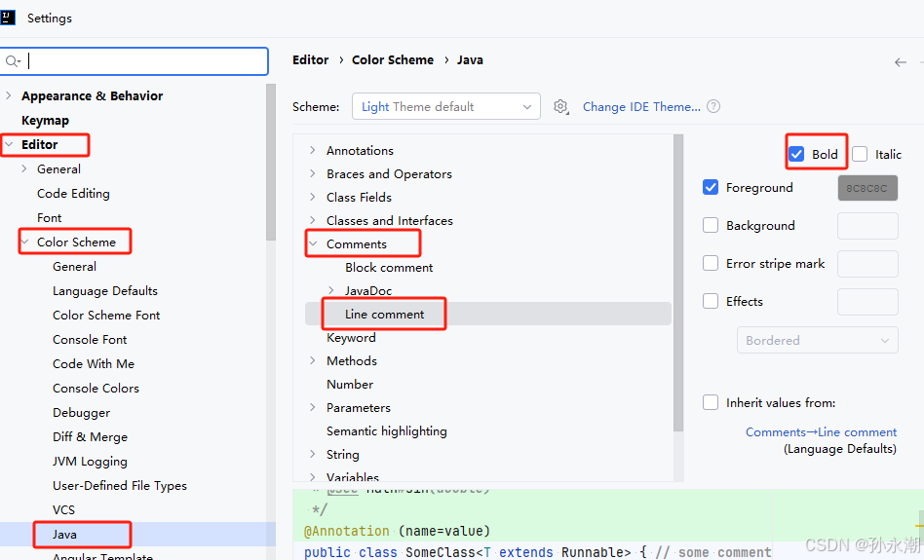Click the search magnifier icon
The height and width of the screenshot is (560, 924).
(x=12, y=60)
